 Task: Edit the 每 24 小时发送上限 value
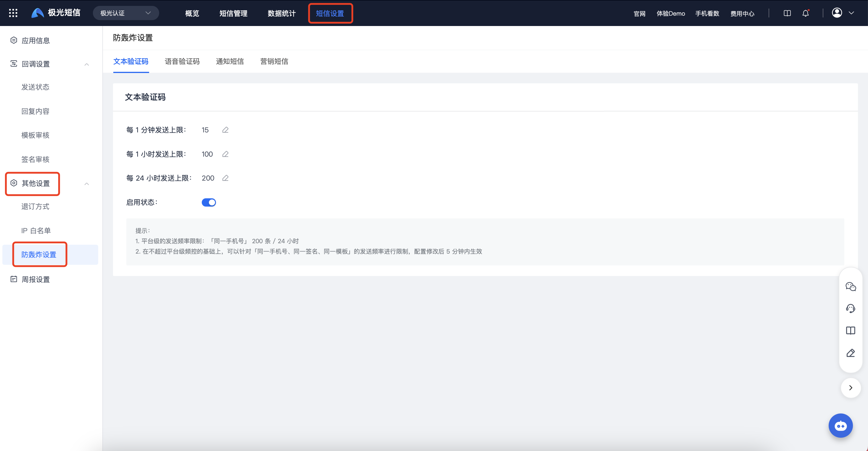[225, 178]
